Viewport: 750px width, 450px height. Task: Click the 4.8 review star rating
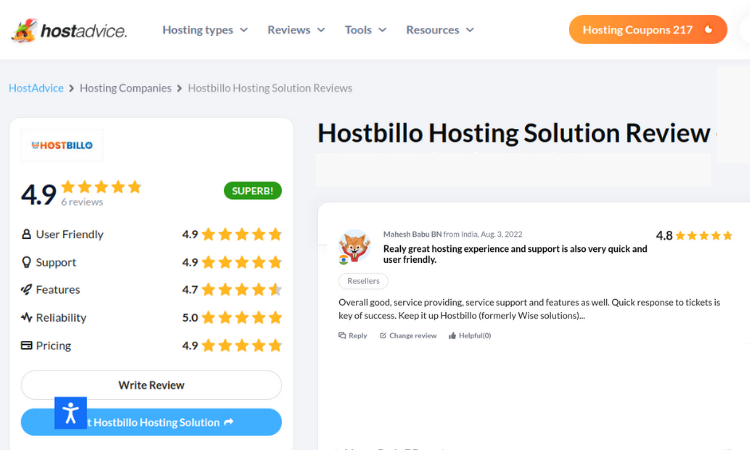click(x=704, y=236)
